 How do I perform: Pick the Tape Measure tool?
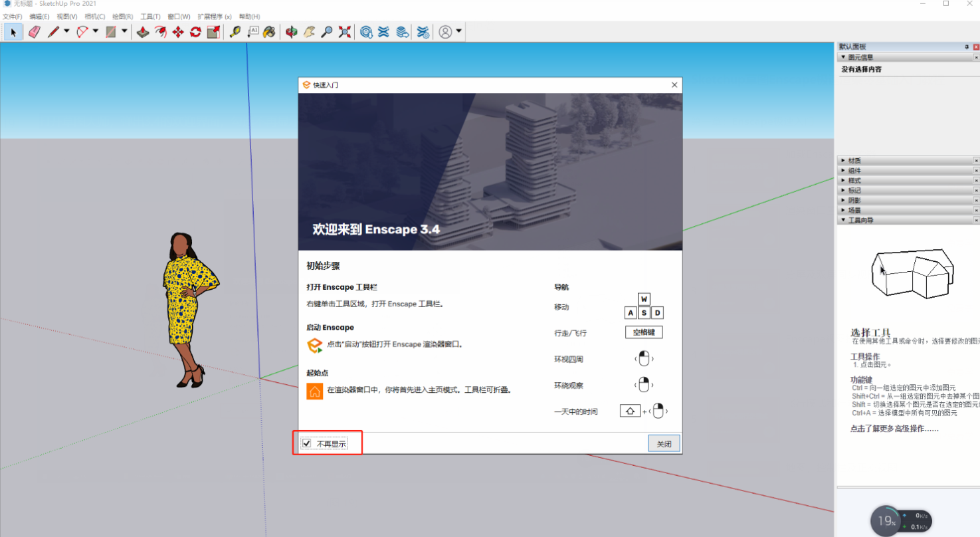[x=235, y=32]
